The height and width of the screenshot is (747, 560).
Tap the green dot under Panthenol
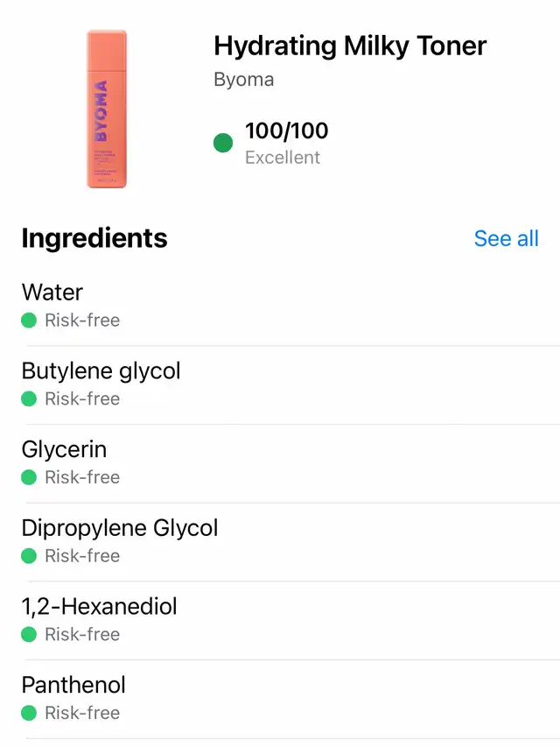[29, 713]
